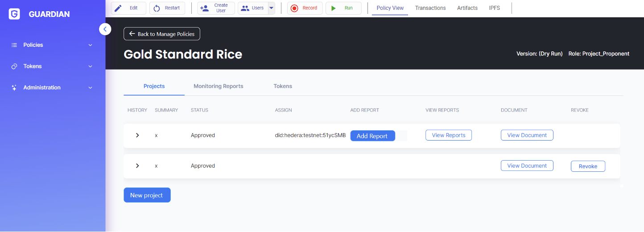The image size is (644, 232).
Task: Open the Users list button
Action: [252, 8]
